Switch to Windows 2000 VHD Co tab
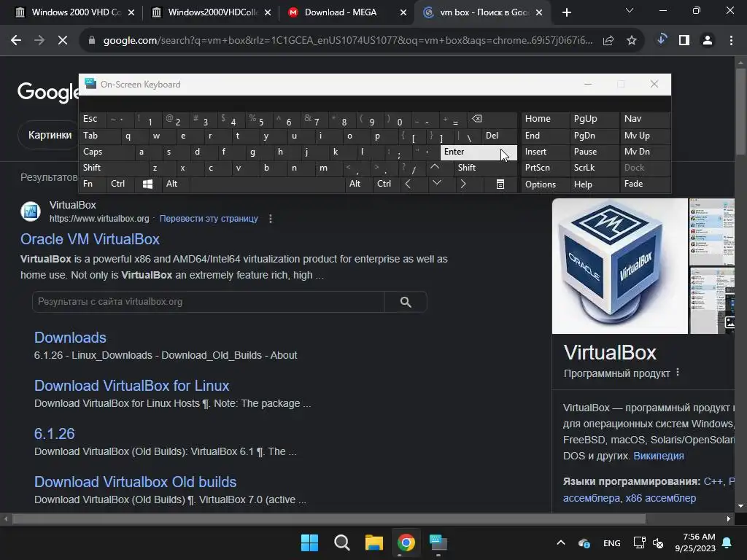 point(76,12)
